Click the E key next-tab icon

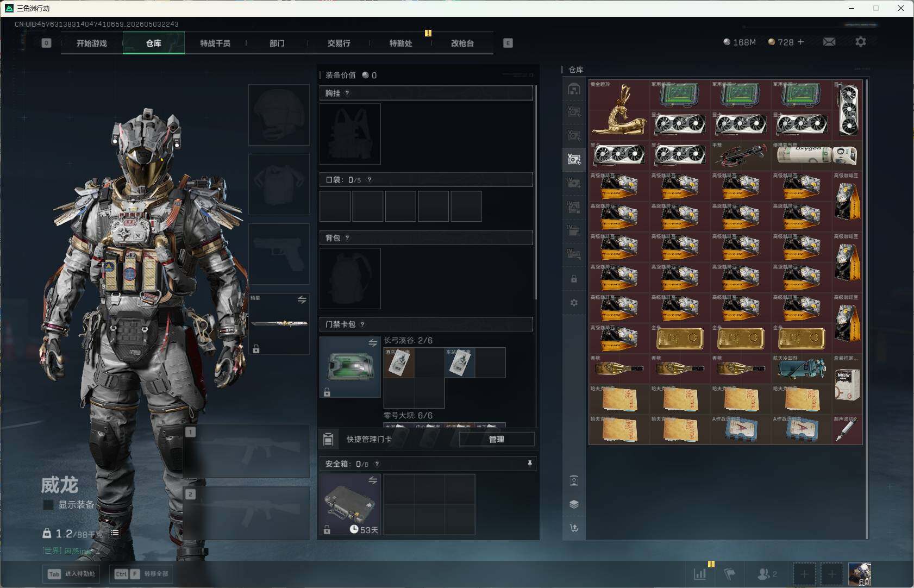tap(508, 43)
